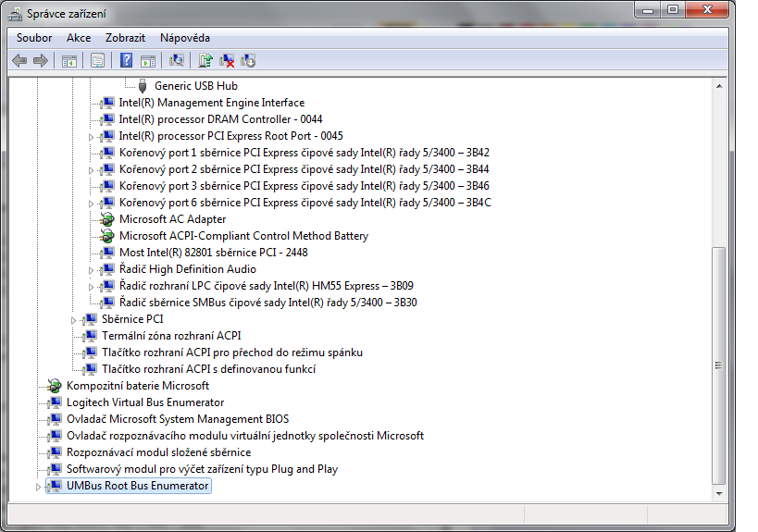Maximize the Správce zařízení window
This screenshot has height=532, width=758.
click(673, 9)
